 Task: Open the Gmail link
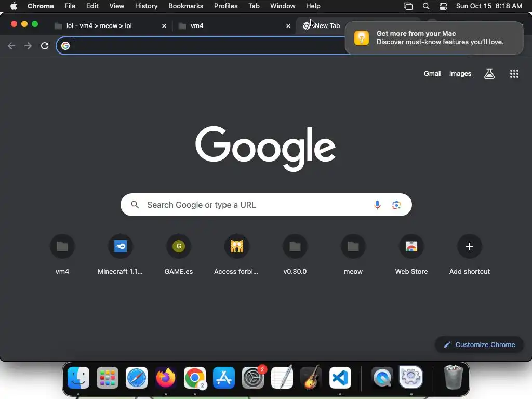(x=432, y=74)
